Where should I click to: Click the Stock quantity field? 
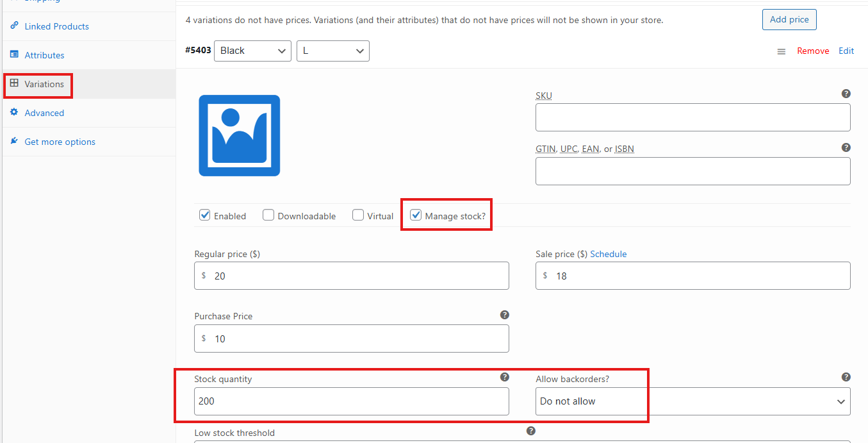pyautogui.click(x=352, y=401)
